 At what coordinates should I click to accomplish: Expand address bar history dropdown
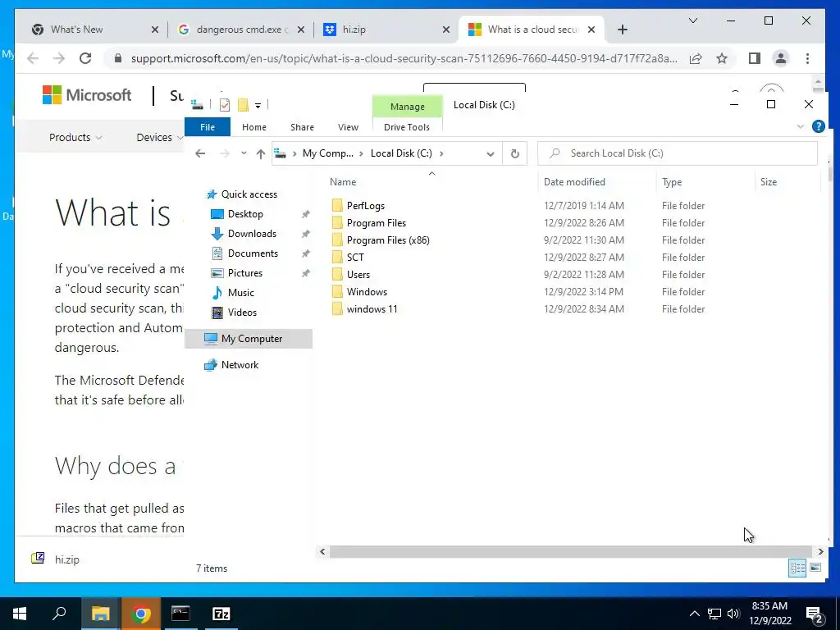(491, 153)
